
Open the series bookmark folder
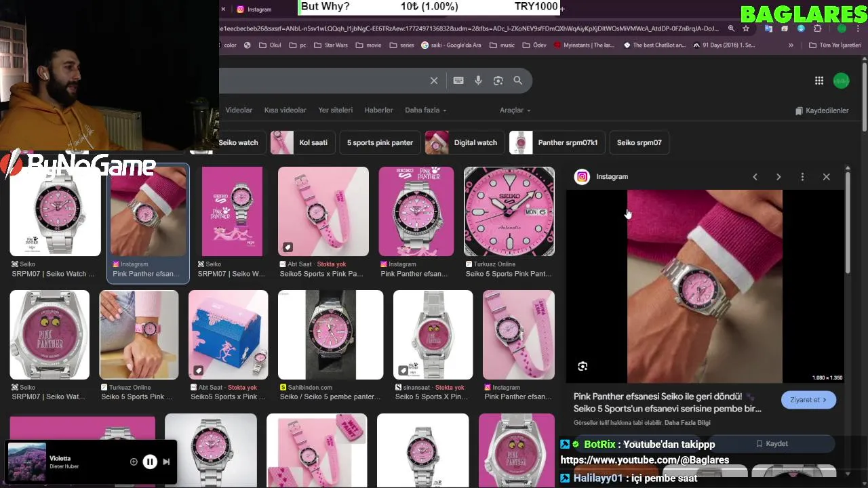click(401, 45)
